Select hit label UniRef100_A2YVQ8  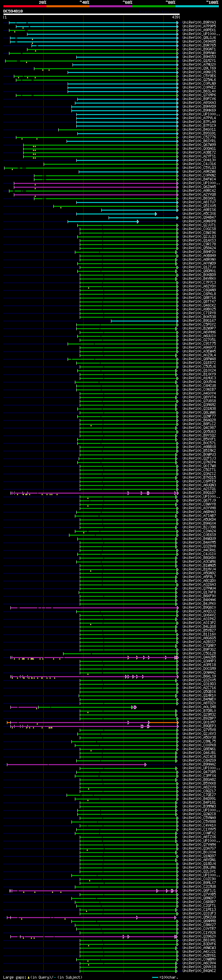(x=199, y=195)
